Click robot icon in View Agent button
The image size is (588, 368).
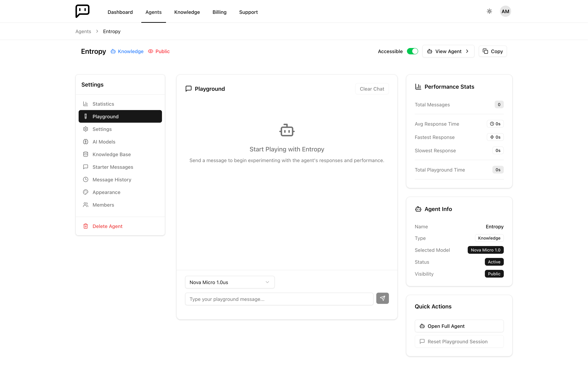tap(430, 51)
